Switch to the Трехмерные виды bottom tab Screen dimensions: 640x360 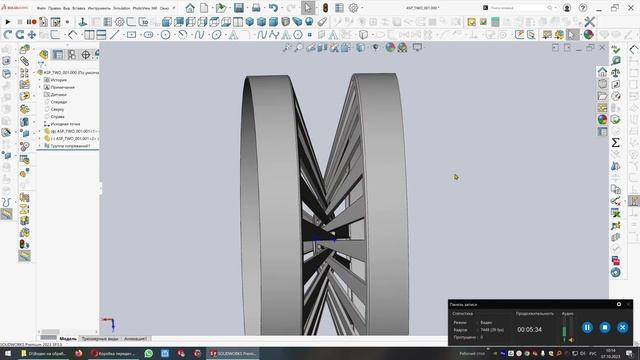[100, 339]
